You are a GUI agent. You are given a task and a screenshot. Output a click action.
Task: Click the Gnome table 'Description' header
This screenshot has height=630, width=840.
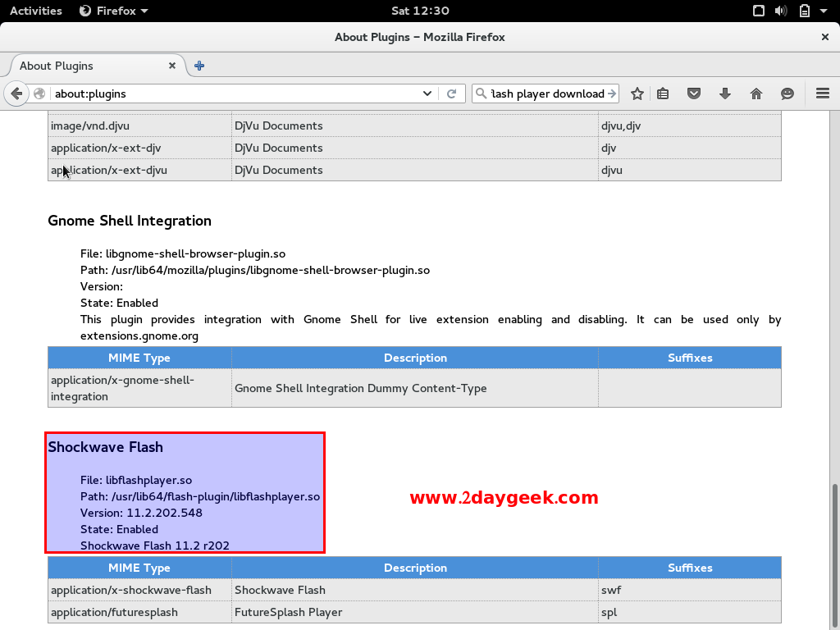click(x=415, y=358)
